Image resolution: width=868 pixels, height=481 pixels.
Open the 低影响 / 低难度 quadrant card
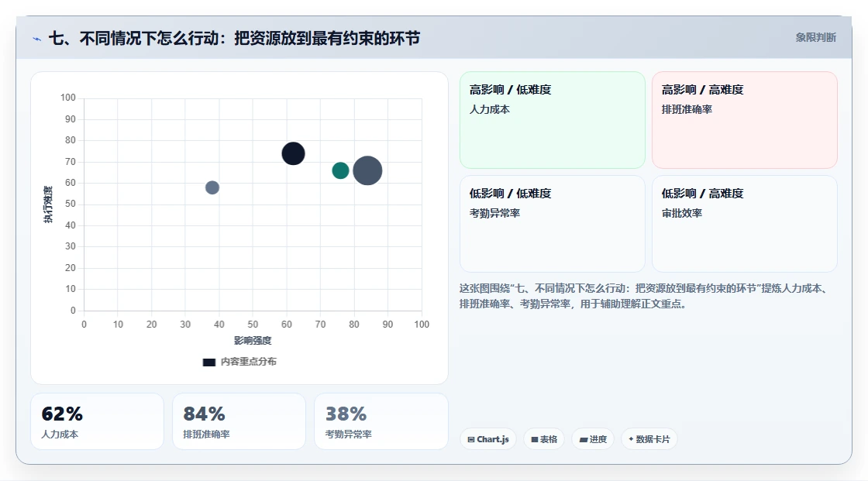pyautogui.click(x=553, y=224)
